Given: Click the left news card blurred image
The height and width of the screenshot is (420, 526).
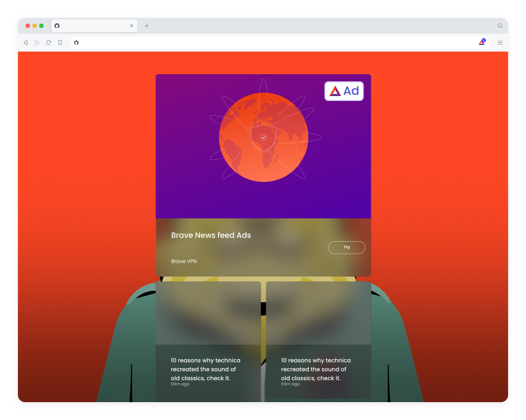Looking at the screenshot, I should (x=208, y=313).
